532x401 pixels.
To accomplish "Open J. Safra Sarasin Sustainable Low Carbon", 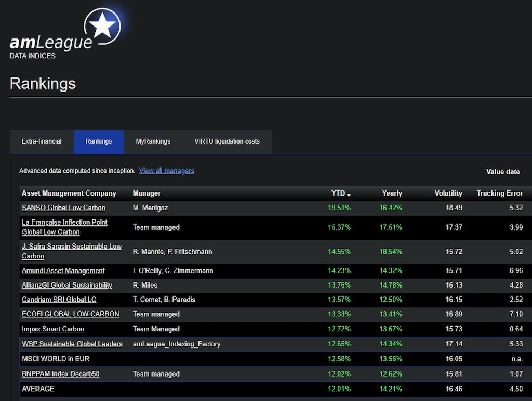I will point(72,251).
